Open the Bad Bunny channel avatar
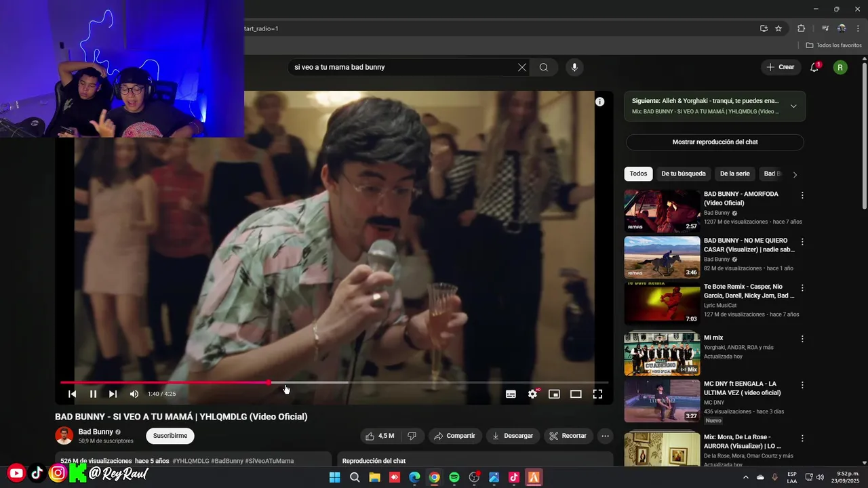The image size is (868, 488). tap(64, 436)
